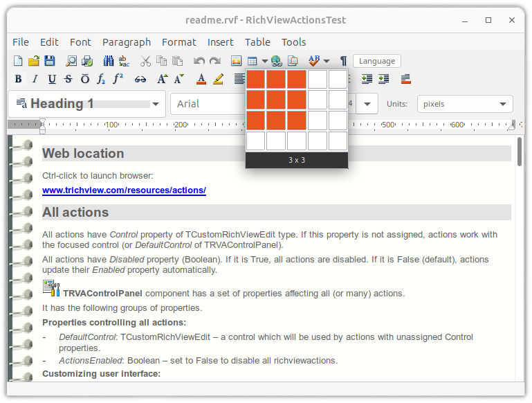The width and height of the screenshot is (532, 403).
Task: Click the Find binoculars icon
Action: click(109, 61)
